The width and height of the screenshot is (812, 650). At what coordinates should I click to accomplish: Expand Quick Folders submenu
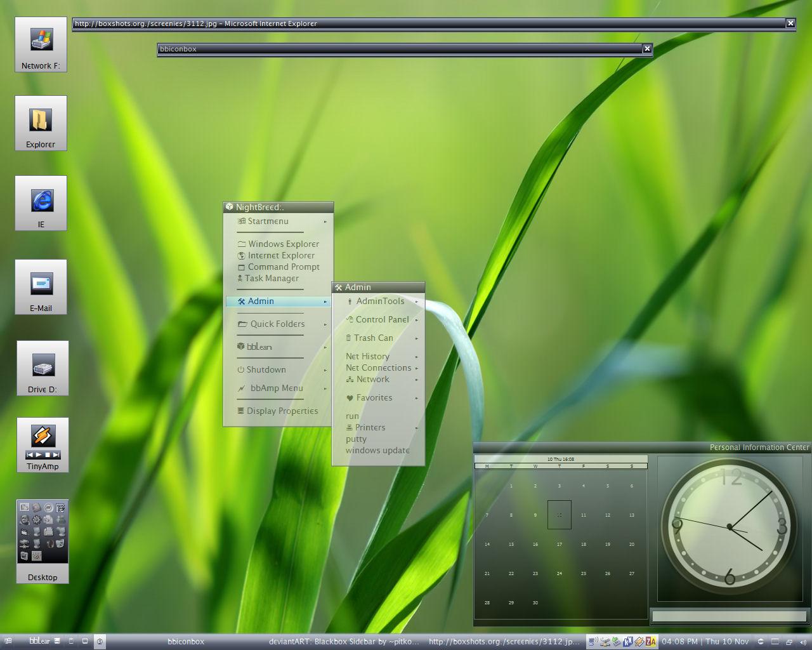coord(277,324)
